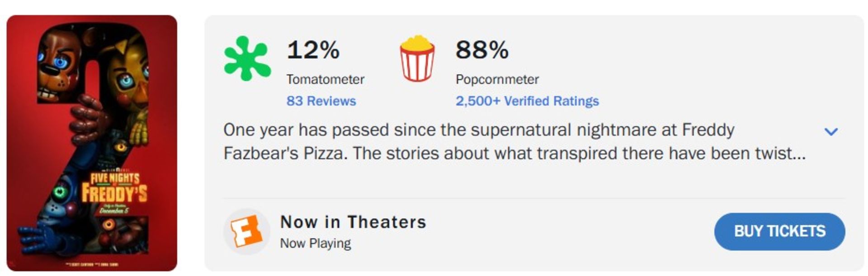Select the Popcornmeter label
Screen dimensions: 868x276
click(x=497, y=80)
